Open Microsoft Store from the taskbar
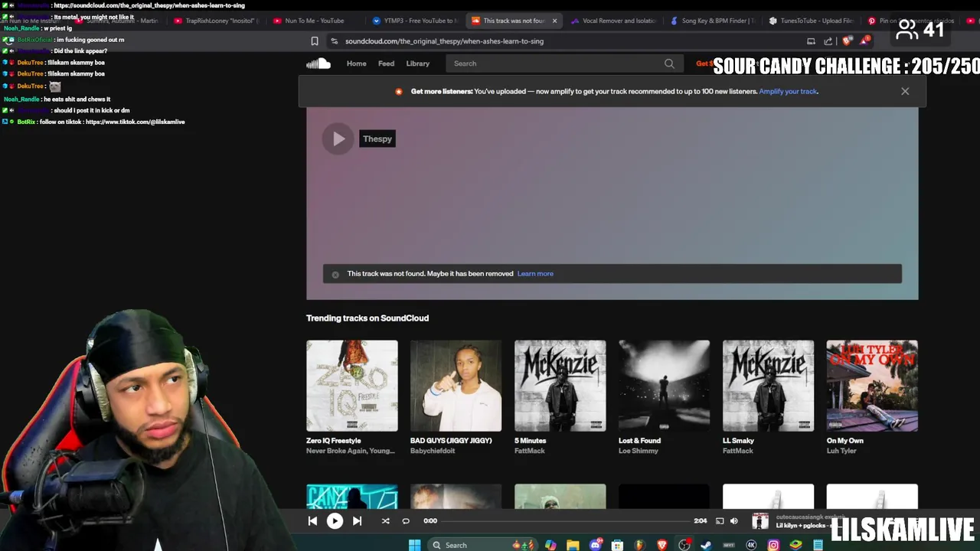This screenshot has height=551, width=980. point(617,545)
